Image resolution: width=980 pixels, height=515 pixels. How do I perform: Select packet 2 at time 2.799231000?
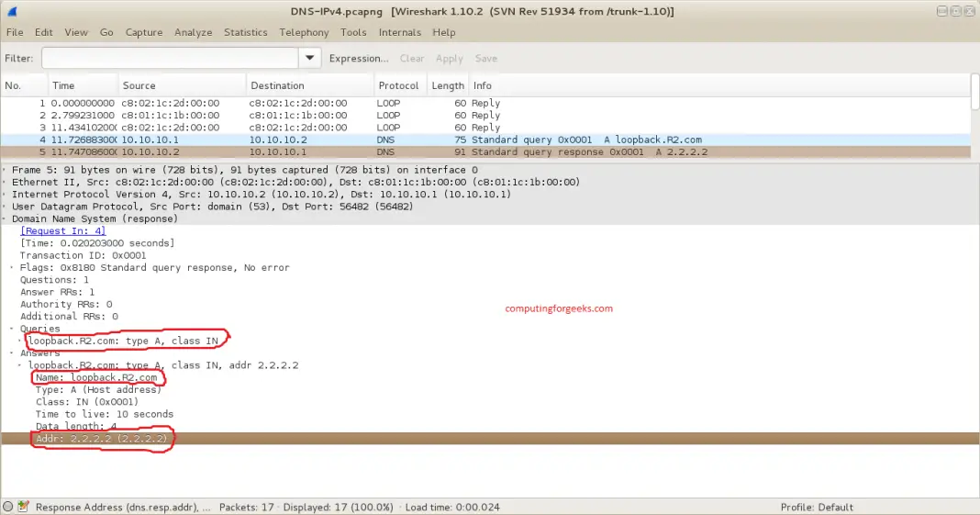tap(485, 115)
